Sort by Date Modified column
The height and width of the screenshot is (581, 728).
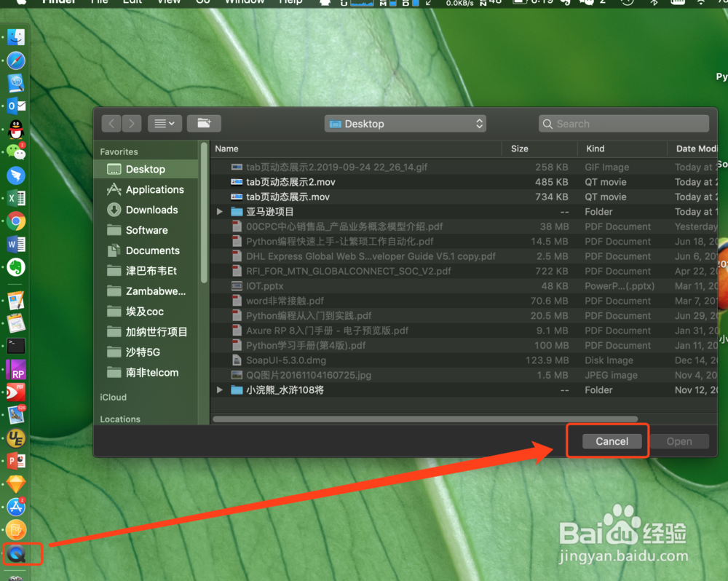pyautogui.click(x=696, y=149)
